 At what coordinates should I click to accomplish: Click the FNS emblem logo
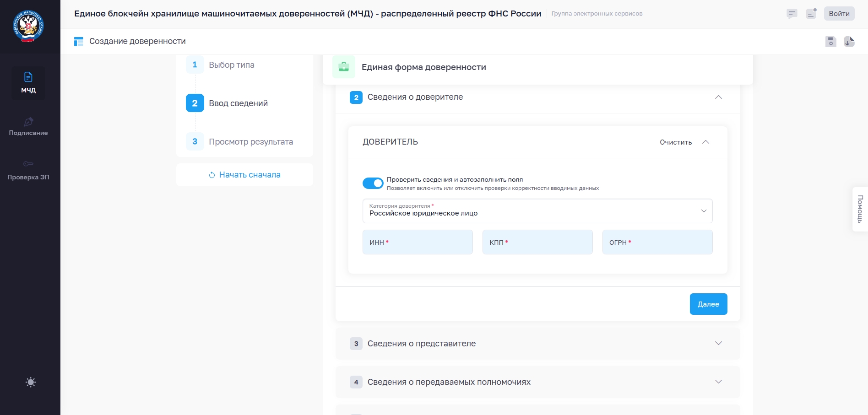click(x=28, y=27)
